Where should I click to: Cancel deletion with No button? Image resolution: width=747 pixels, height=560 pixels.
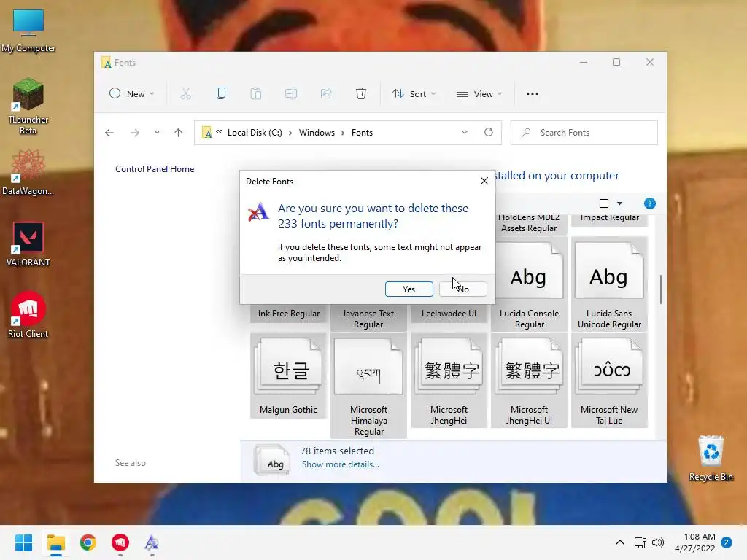pyautogui.click(x=463, y=289)
